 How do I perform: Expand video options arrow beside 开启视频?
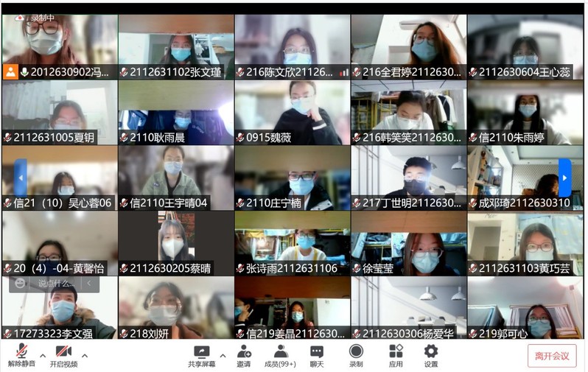pos(84,356)
